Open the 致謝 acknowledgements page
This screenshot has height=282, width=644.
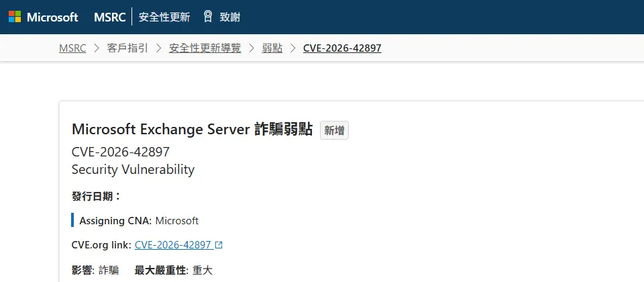[230, 17]
